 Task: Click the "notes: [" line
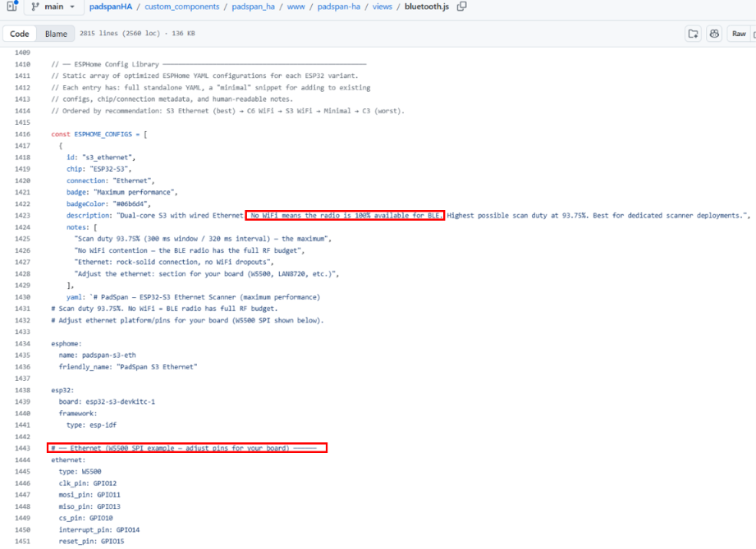tap(81, 227)
